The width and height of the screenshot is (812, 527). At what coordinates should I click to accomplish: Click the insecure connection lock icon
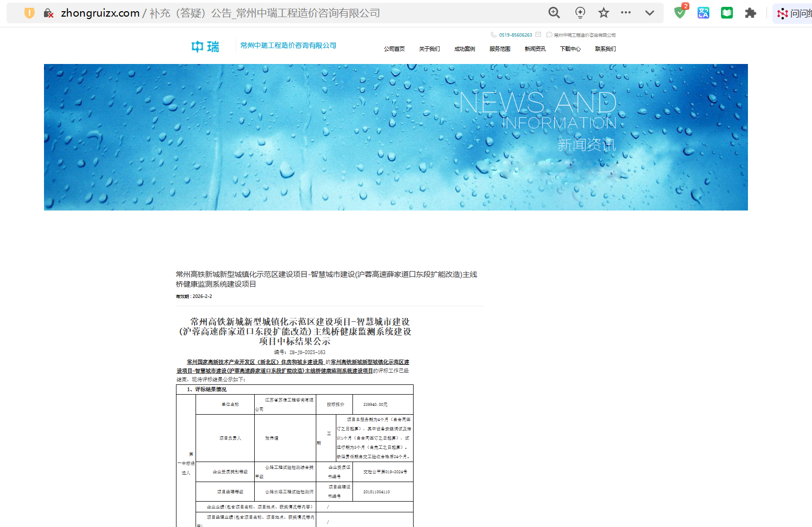pyautogui.click(x=48, y=13)
